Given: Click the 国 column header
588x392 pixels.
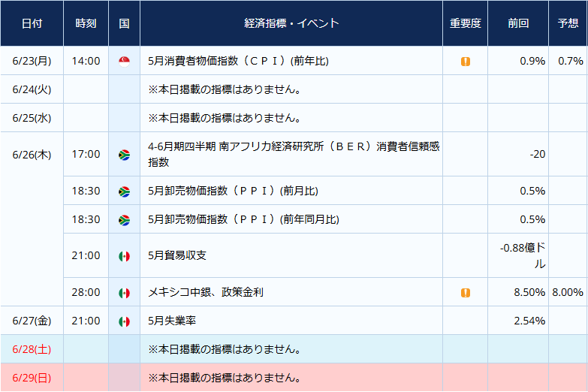Looking at the screenshot, I should 124,23.
